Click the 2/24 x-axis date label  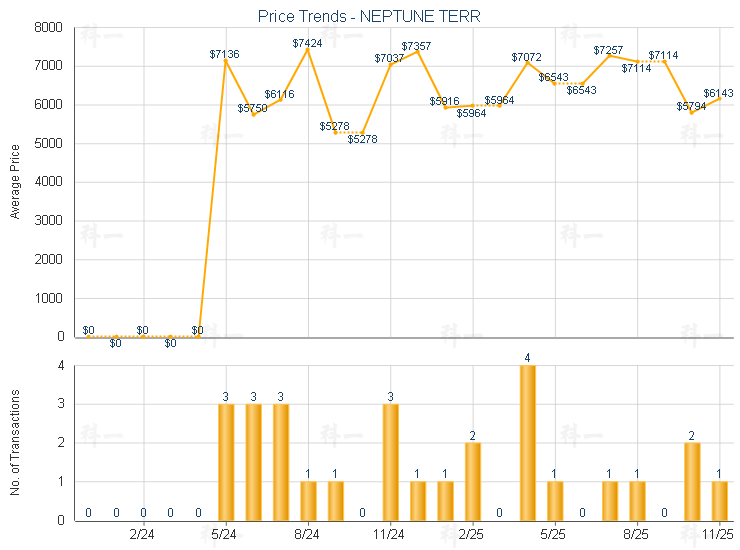[144, 535]
